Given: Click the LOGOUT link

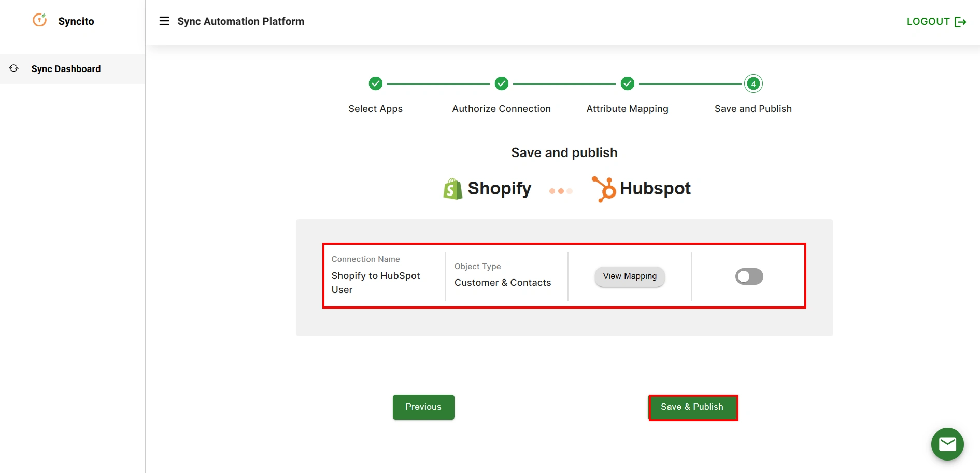Looking at the screenshot, I should click(927, 21).
